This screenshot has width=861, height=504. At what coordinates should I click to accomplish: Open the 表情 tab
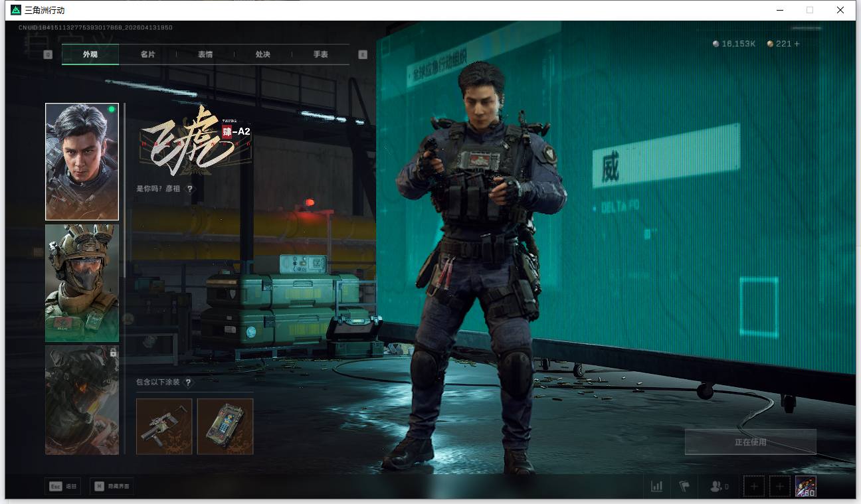[x=205, y=54]
